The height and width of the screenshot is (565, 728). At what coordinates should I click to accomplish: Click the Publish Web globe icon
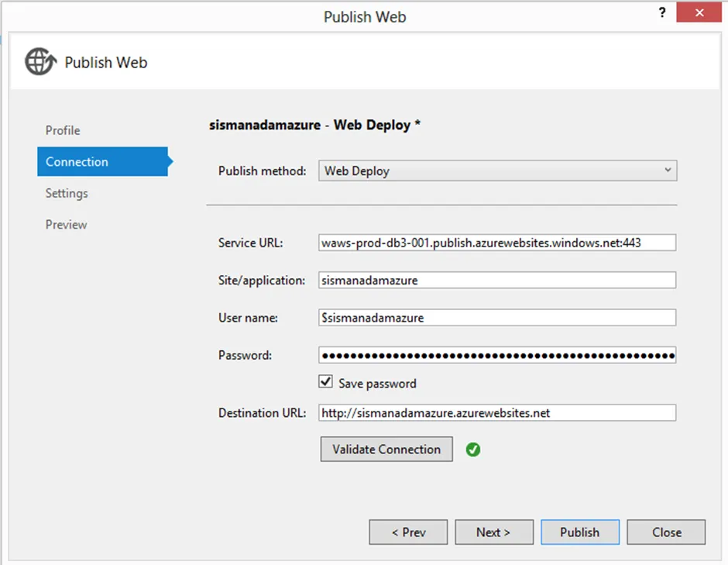pyautogui.click(x=40, y=61)
